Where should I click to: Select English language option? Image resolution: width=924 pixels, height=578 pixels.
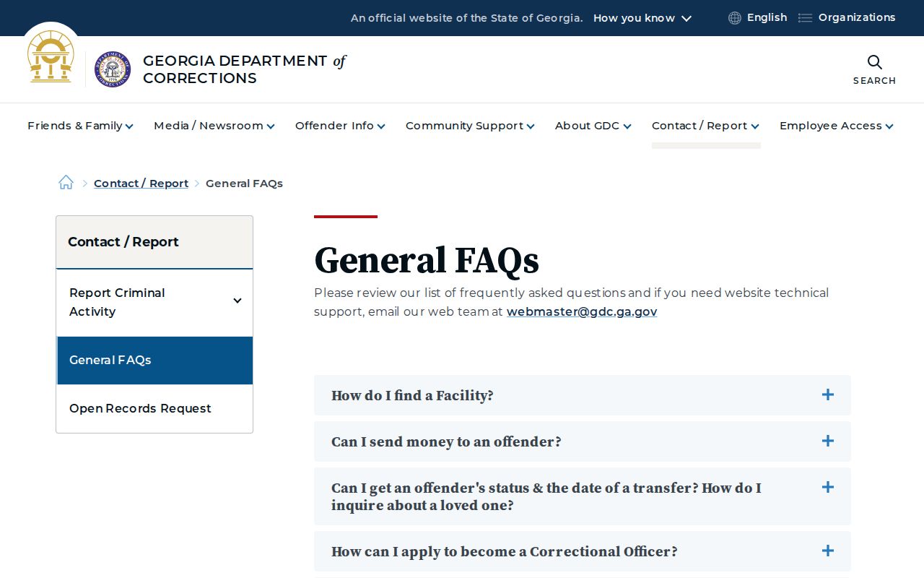coord(767,17)
